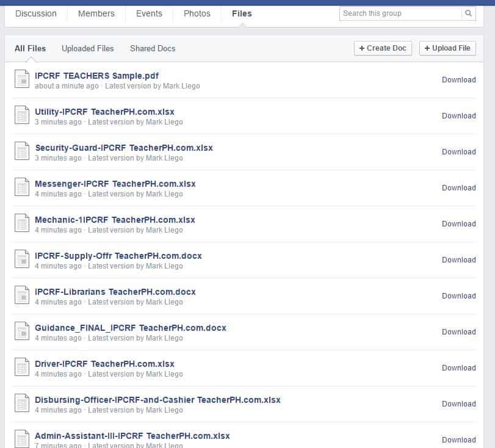Filter by Shared Docs
Image resolution: width=495 pixels, height=448 pixels.
(153, 48)
